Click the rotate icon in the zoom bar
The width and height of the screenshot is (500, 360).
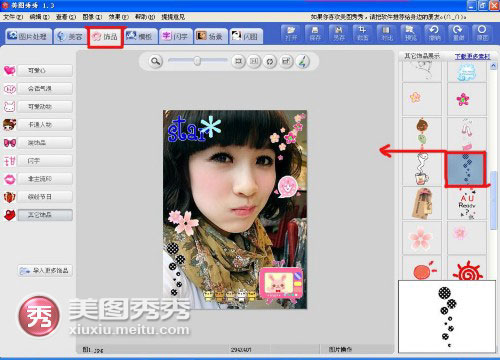click(x=270, y=61)
